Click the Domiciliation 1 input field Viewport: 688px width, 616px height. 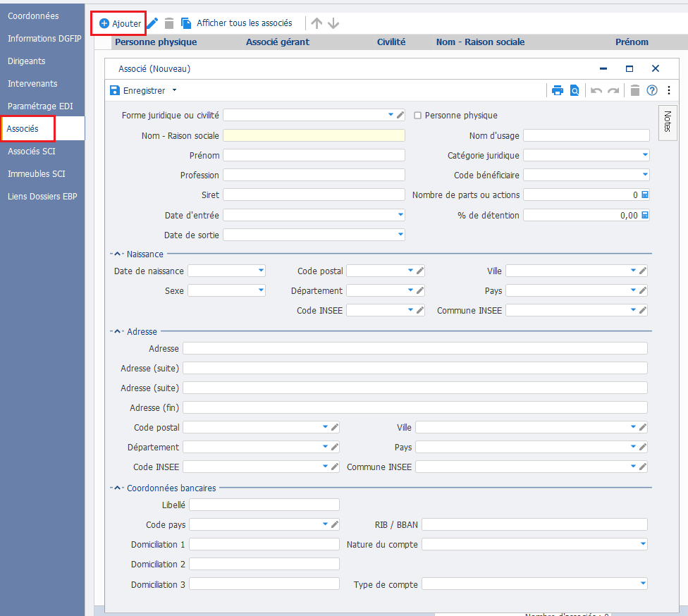pos(264,545)
